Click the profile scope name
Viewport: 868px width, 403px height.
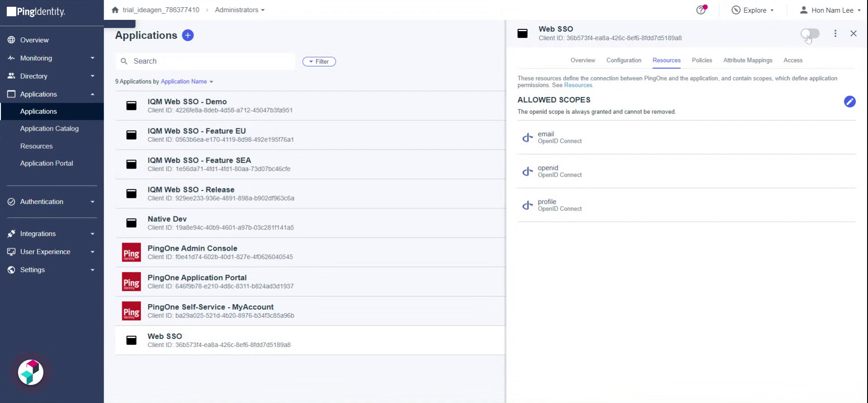547,202
